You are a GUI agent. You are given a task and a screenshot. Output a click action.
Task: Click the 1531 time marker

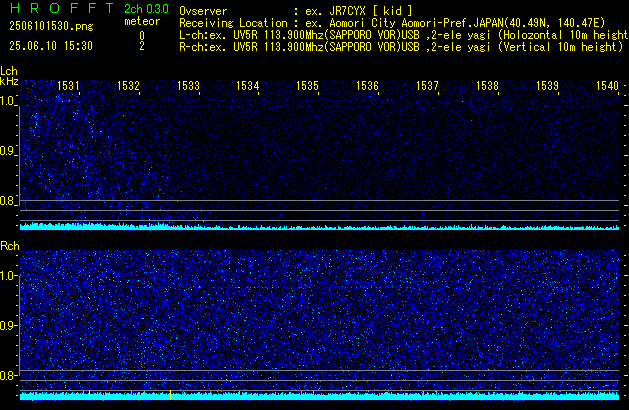(68, 86)
